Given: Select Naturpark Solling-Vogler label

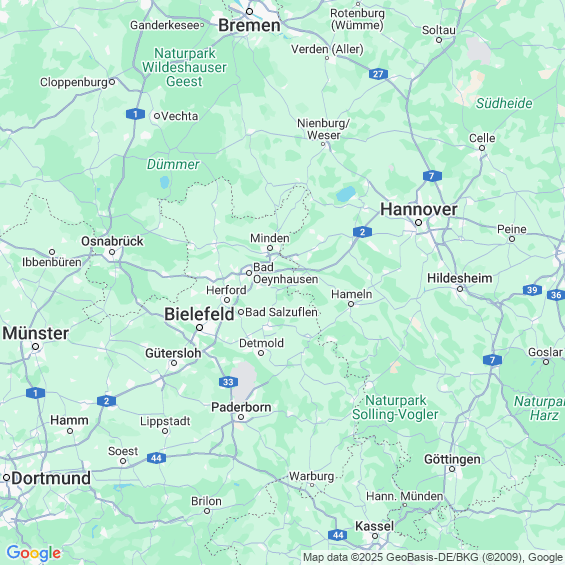Looking at the screenshot, I should tap(395, 407).
